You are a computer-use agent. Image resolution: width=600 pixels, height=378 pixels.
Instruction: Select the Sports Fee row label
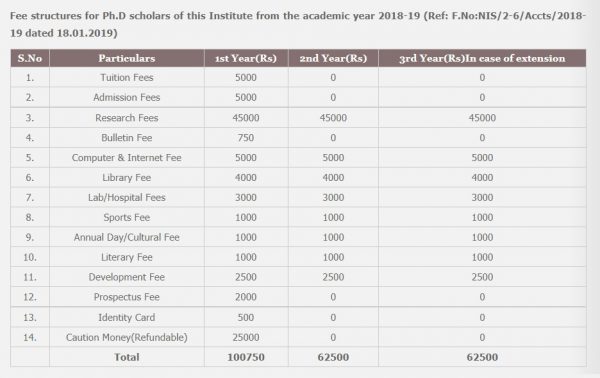coord(127,217)
